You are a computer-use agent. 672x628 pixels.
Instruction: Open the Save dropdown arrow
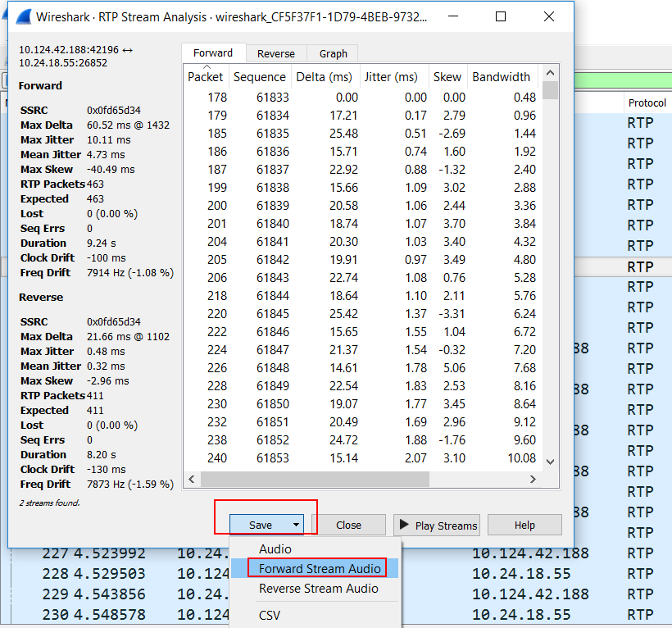pyautogui.click(x=296, y=525)
